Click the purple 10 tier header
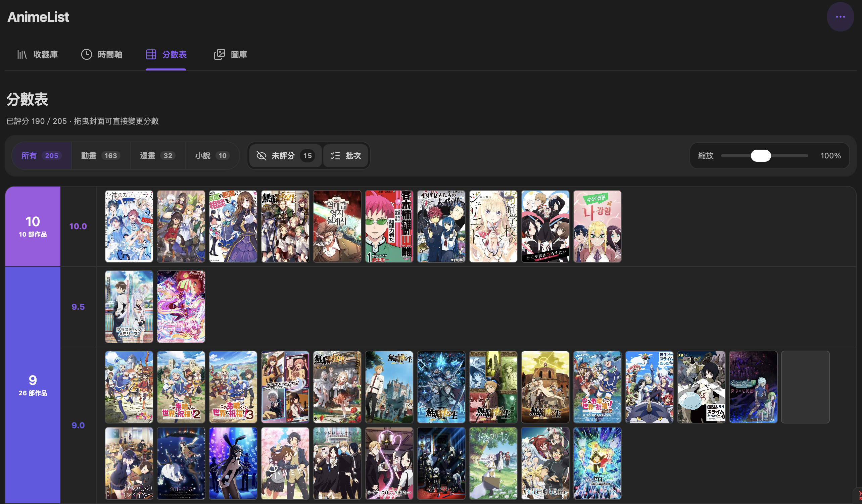This screenshot has height=504, width=862. (33, 226)
